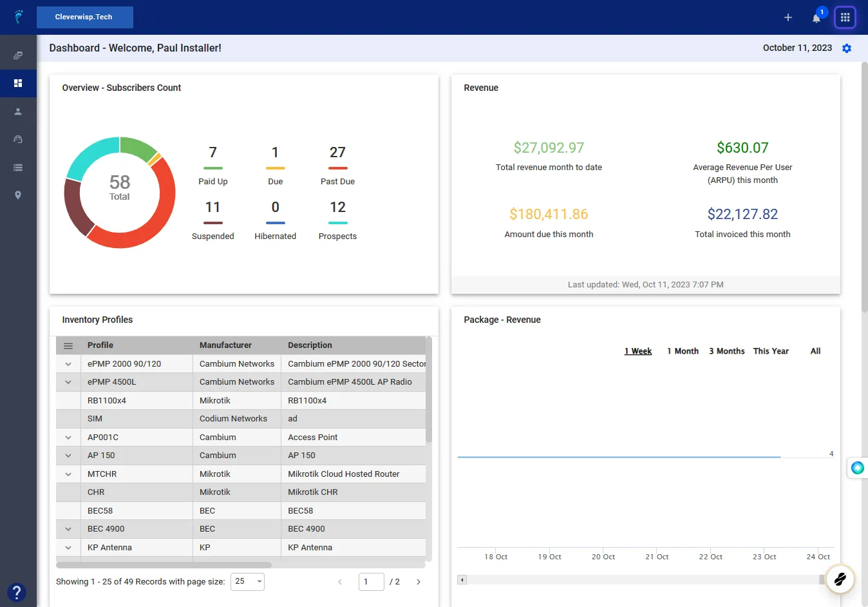
Task: Select the This Year revenue range
Action: click(771, 351)
